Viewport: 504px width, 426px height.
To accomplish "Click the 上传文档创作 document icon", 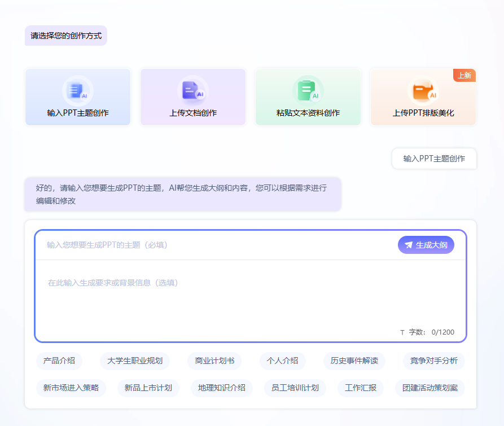I will (193, 91).
